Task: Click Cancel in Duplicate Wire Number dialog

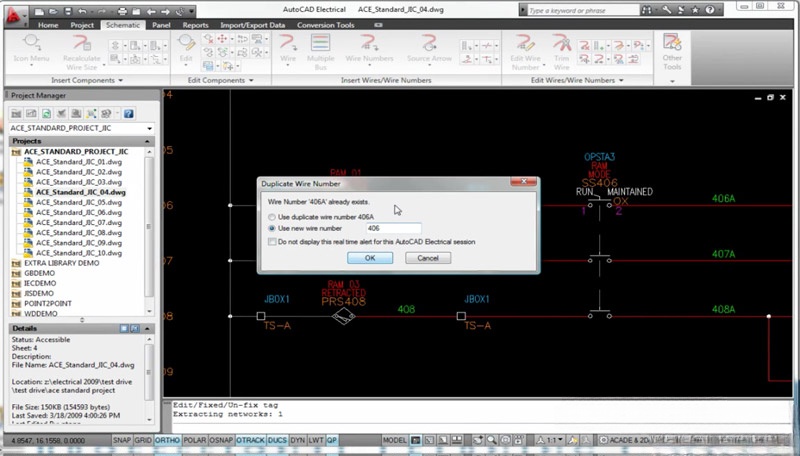Action: pos(428,258)
